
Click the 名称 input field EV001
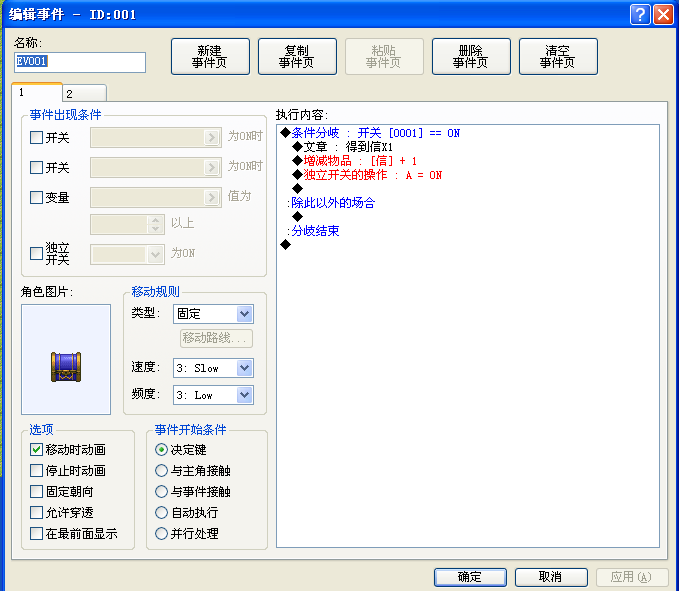[x=80, y=62]
